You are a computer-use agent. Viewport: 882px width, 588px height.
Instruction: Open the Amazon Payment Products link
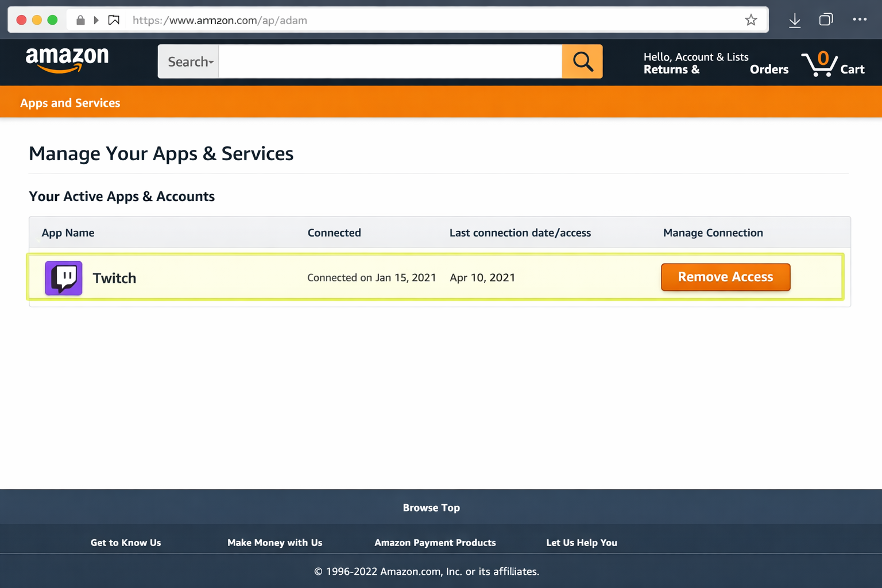(x=435, y=542)
